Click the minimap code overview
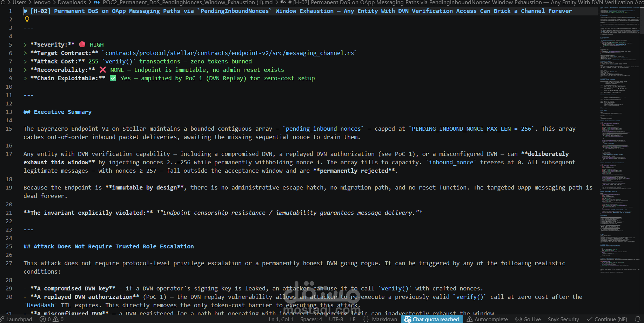 (619, 140)
